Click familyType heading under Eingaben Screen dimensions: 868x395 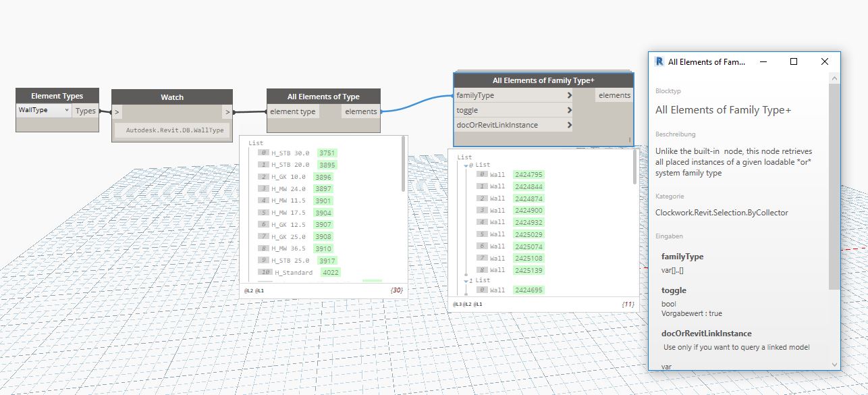point(682,257)
